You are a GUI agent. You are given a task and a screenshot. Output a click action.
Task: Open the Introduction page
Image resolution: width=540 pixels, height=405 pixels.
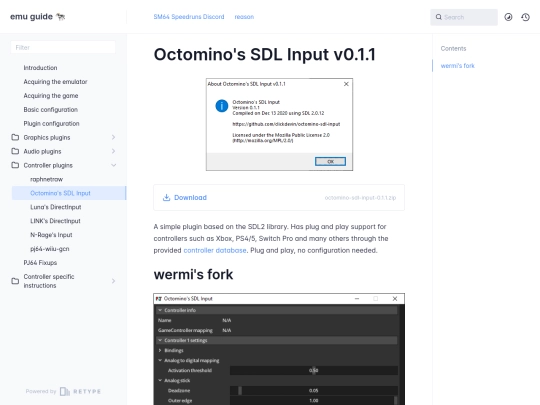[40, 68]
